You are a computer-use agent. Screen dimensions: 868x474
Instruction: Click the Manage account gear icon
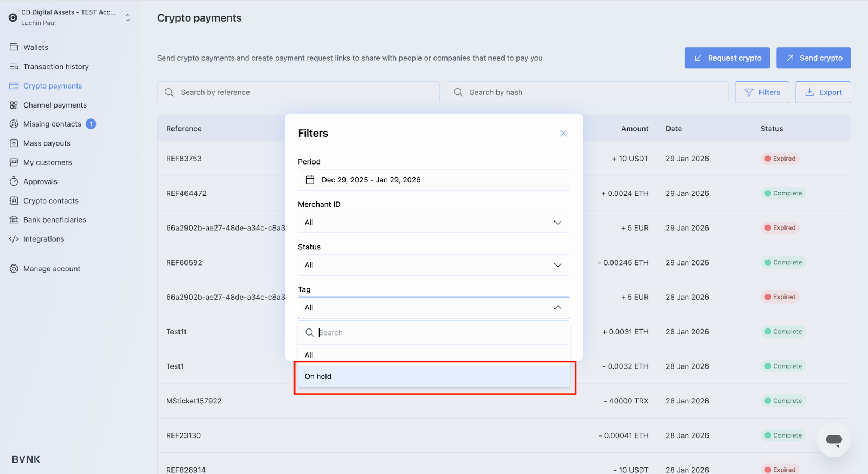tap(14, 269)
